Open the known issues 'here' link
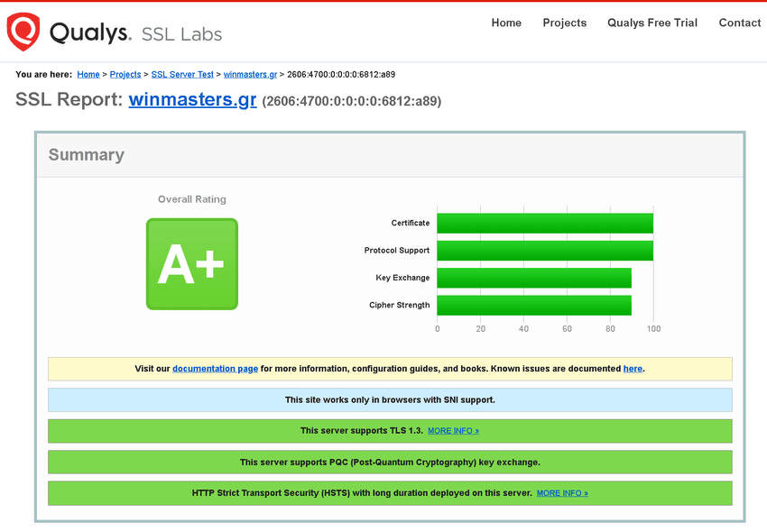This screenshot has height=532, width=767. click(x=633, y=369)
